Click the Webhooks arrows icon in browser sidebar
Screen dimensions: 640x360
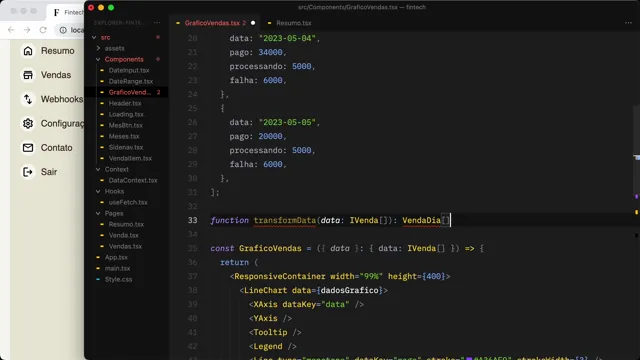click(28, 99)
